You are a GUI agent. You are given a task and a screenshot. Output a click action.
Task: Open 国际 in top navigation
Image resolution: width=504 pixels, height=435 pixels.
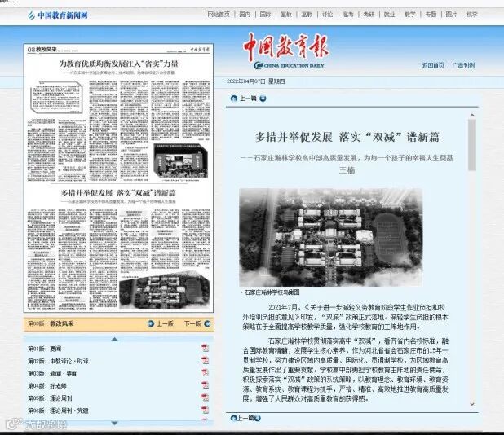(x=265, y=15)
